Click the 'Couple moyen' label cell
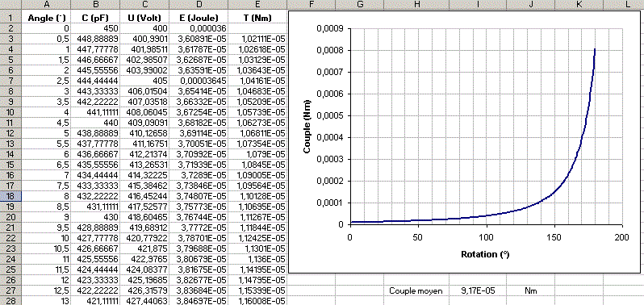The height and width of the screenshot is (305, 644). point(416,290)
